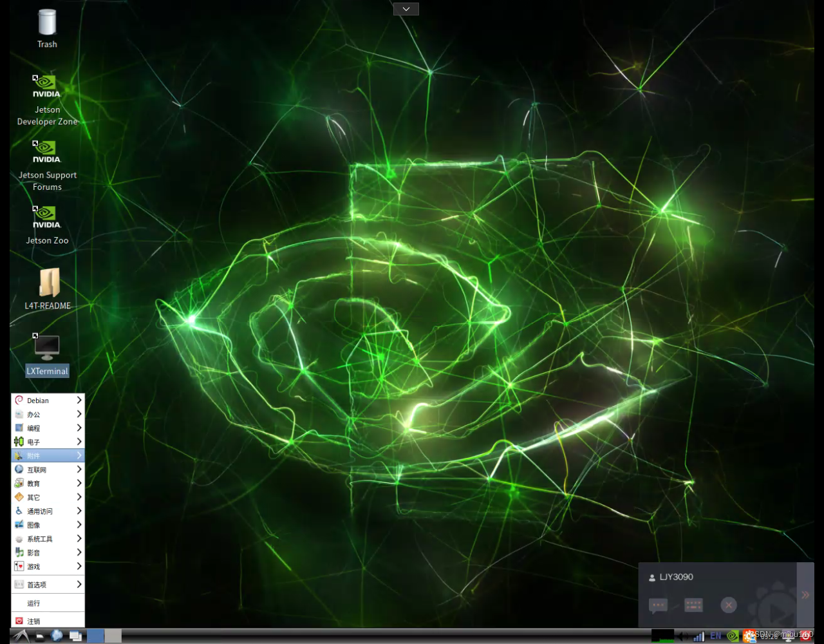Open the 首选项 preferences menu
Screen dimensions: 824x644
pyautogui.click(x=48, y=585)
